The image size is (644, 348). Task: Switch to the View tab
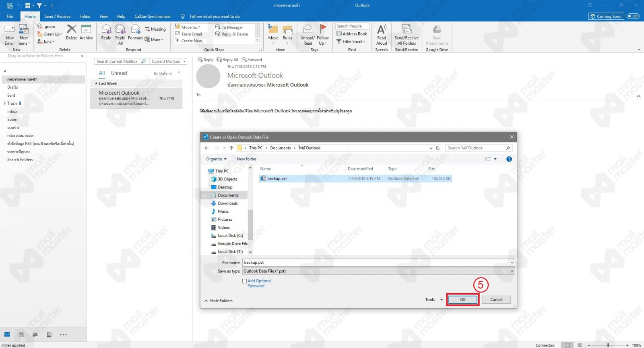(x=104, y=17)
